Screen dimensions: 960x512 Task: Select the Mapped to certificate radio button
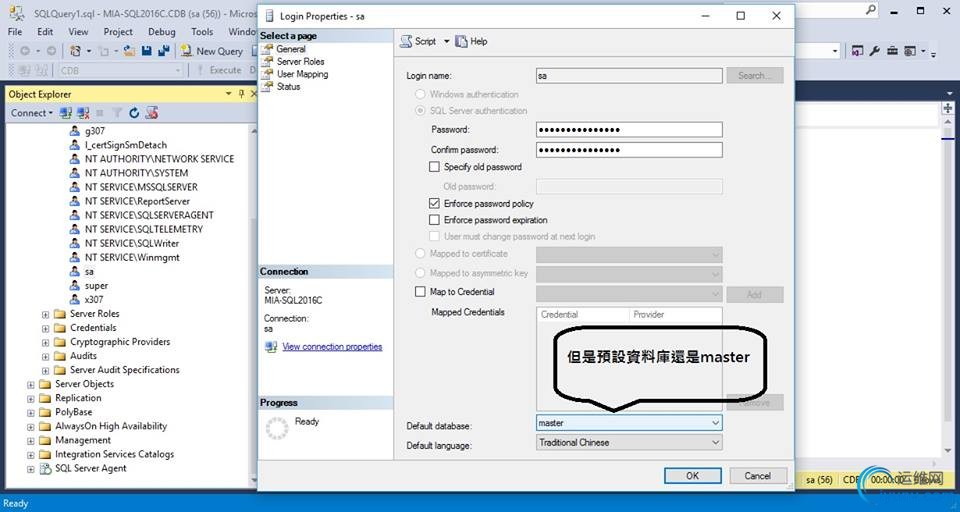(420, 254)
